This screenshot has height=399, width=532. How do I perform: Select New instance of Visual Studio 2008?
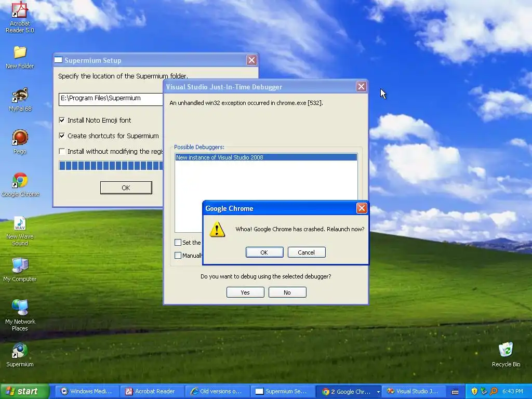tap(266, 157)
